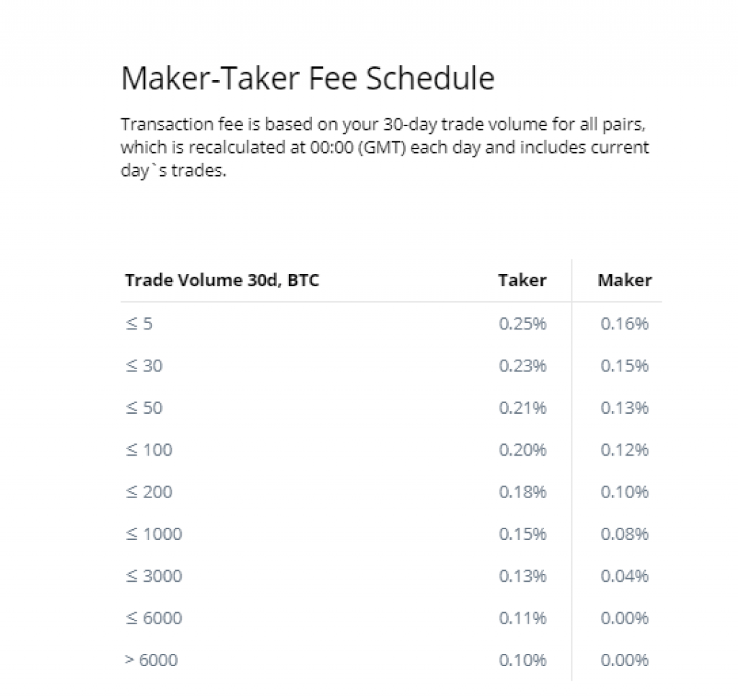The height and width of the screenshot is (700, 738).
Task: Click the > 6000 volume tier
Action: tap(151, 660)
